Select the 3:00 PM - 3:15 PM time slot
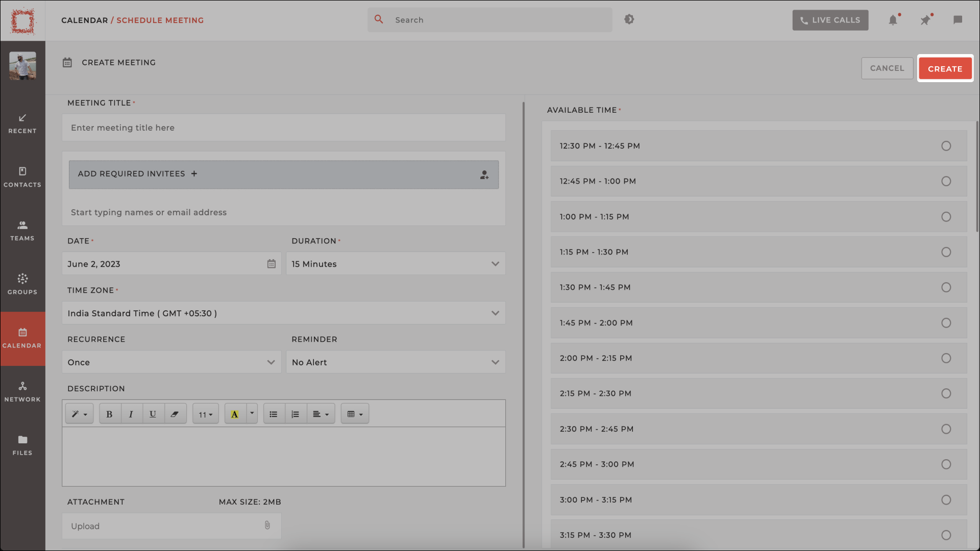The image size is (980, 551). [x=946, y=499]
